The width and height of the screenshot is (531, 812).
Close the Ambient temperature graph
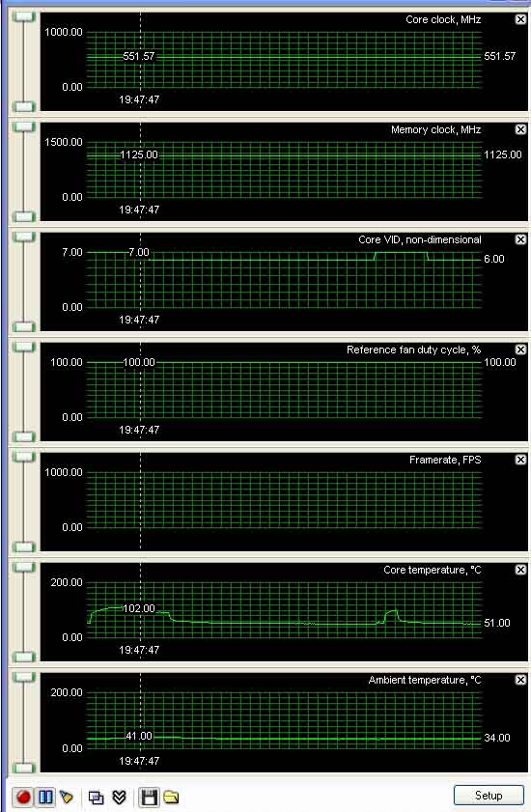pos(520,680)
